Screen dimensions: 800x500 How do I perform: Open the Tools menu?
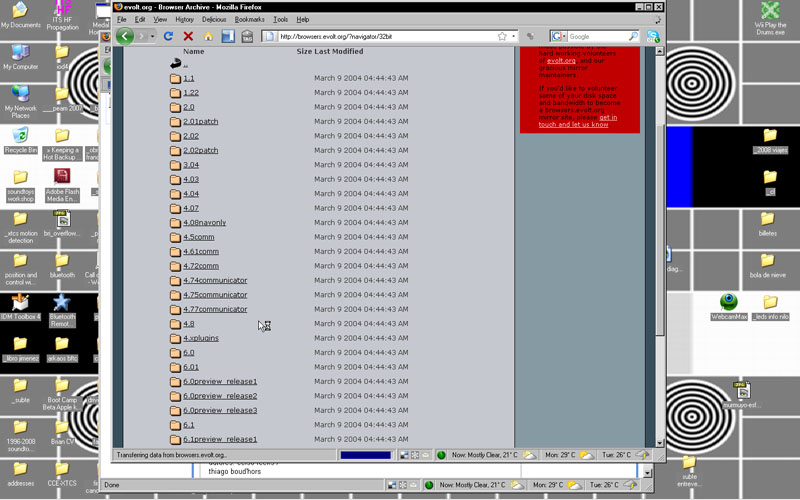pos(280,19)
